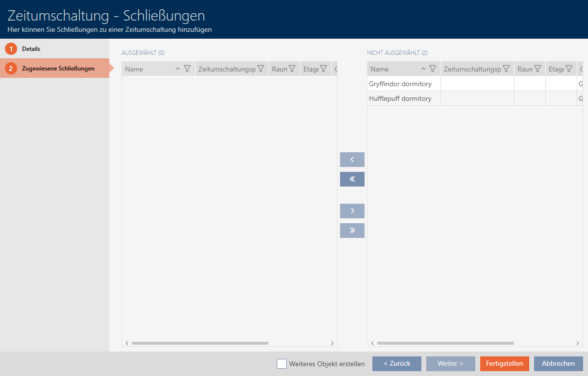Click filter icon on Zeitumschaltungsplan column in not-selected table
This screenshot has height=376, width=588.
tap(506, 69)
